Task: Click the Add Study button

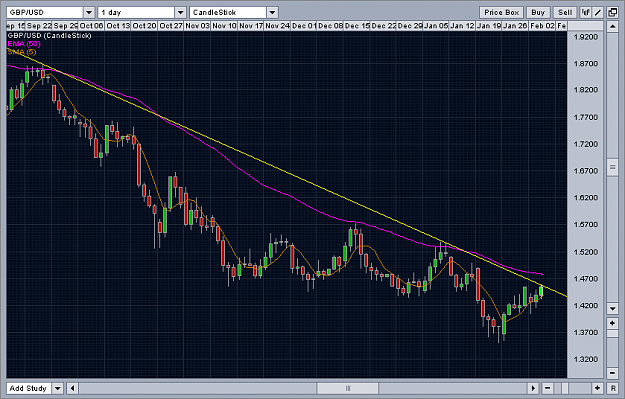Action: point(29,388)
